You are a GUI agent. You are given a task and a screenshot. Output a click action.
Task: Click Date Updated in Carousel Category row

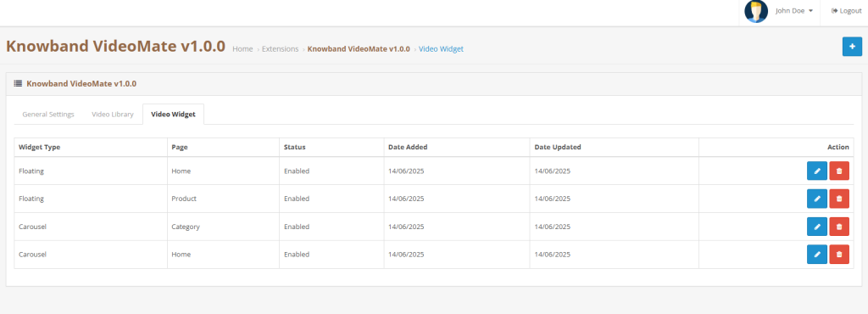[x=553, y=227]
